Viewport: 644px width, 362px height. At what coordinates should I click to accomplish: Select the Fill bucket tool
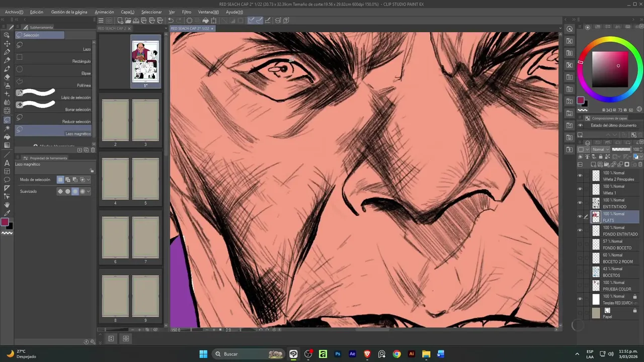7,137
